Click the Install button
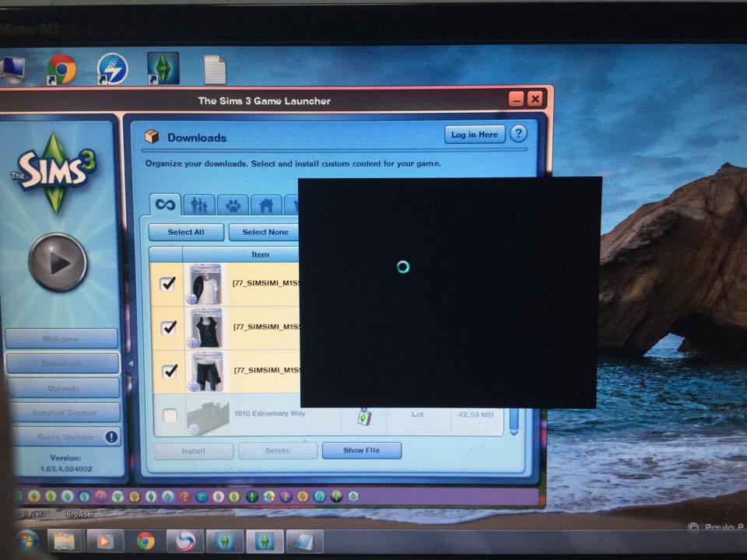 [x=194, y=450]
